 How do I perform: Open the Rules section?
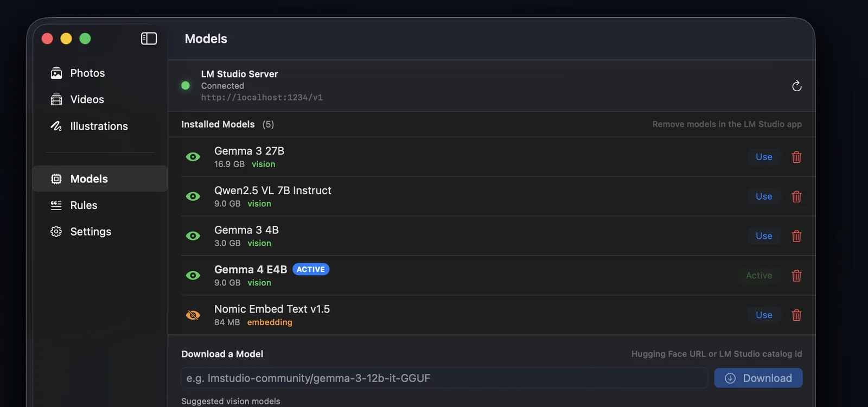(x=100, y=205)
